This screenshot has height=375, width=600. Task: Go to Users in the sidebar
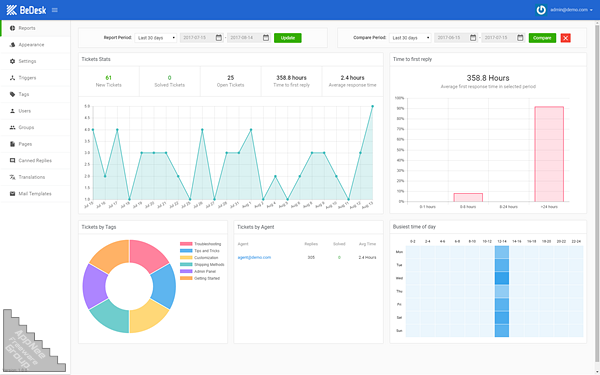[x=25, y=111]
